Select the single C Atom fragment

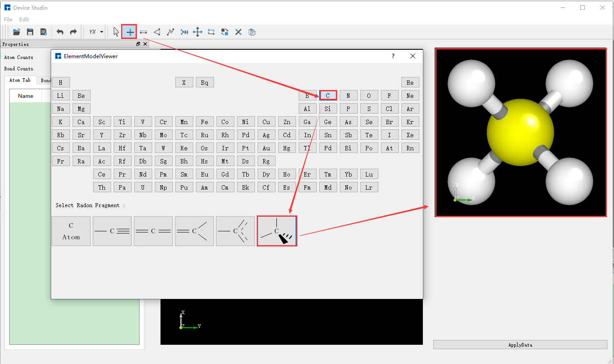click(71, 231)
